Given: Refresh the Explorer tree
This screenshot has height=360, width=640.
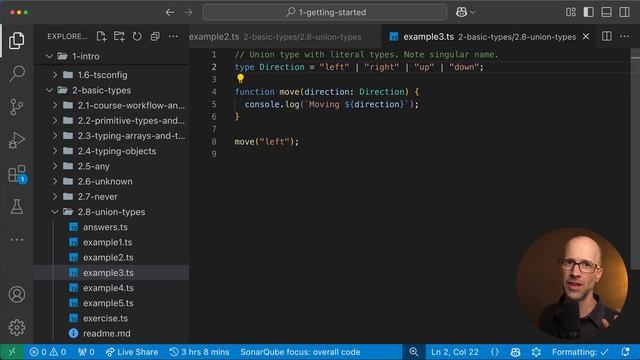Looking at the screenshot, I should tap(137, 36).
